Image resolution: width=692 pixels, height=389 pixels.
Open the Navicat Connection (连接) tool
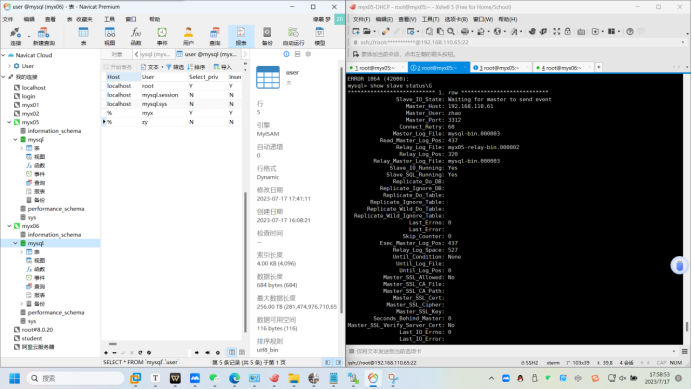click(x=15, y=36)
